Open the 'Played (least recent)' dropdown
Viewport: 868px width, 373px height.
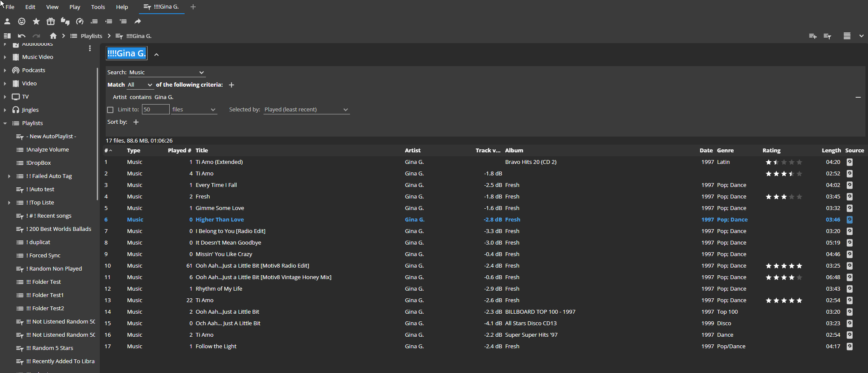tap(306, 110)
